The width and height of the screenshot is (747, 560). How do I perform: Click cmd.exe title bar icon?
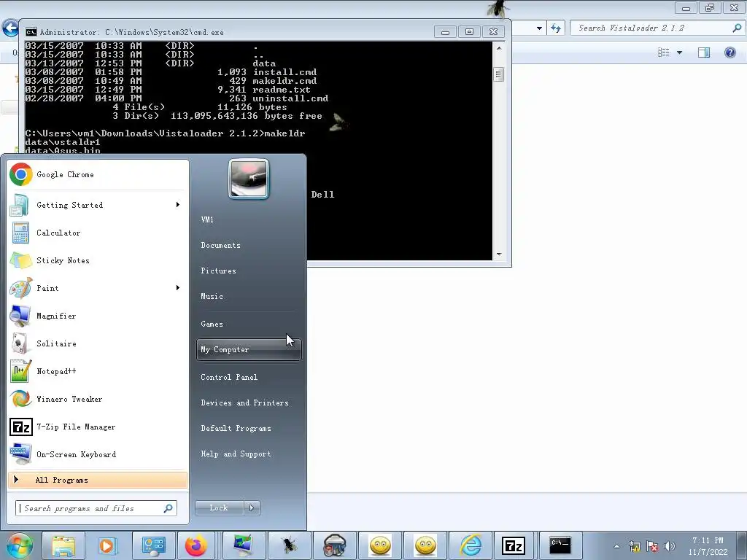(x=31, y=32)
